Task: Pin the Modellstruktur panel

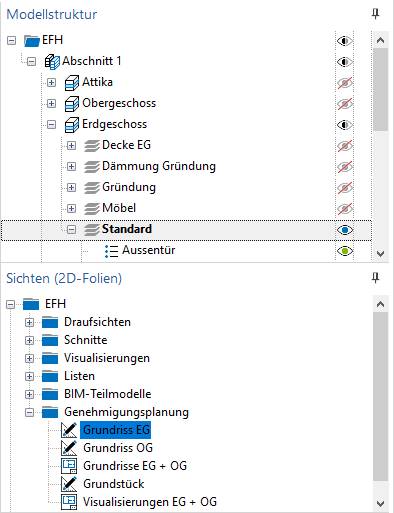Action: (376, 14)
